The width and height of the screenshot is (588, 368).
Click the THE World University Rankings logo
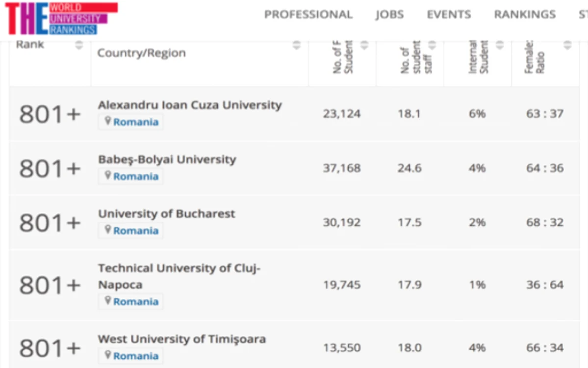(61, 18)
